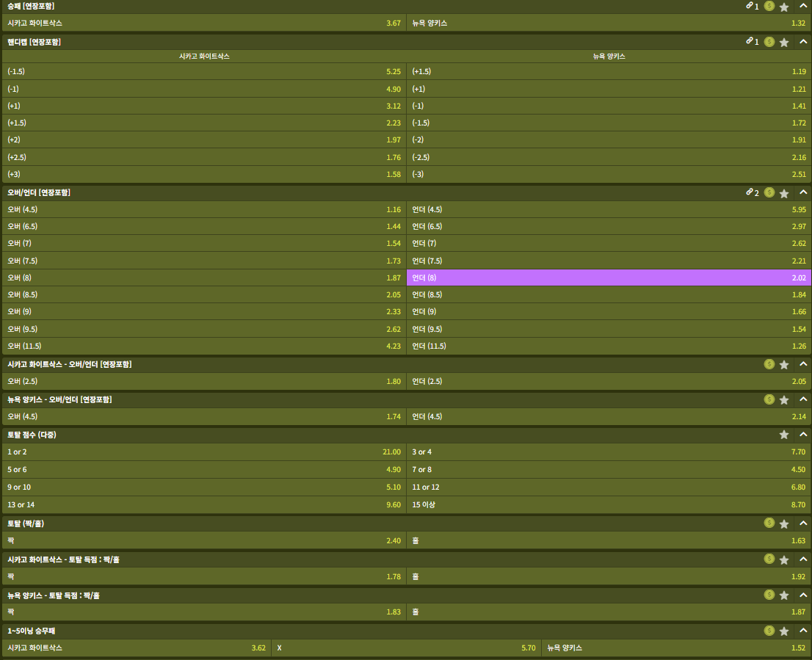
Task: Star the 토탈 점수 (다중) market
Action: click(785, 435)
